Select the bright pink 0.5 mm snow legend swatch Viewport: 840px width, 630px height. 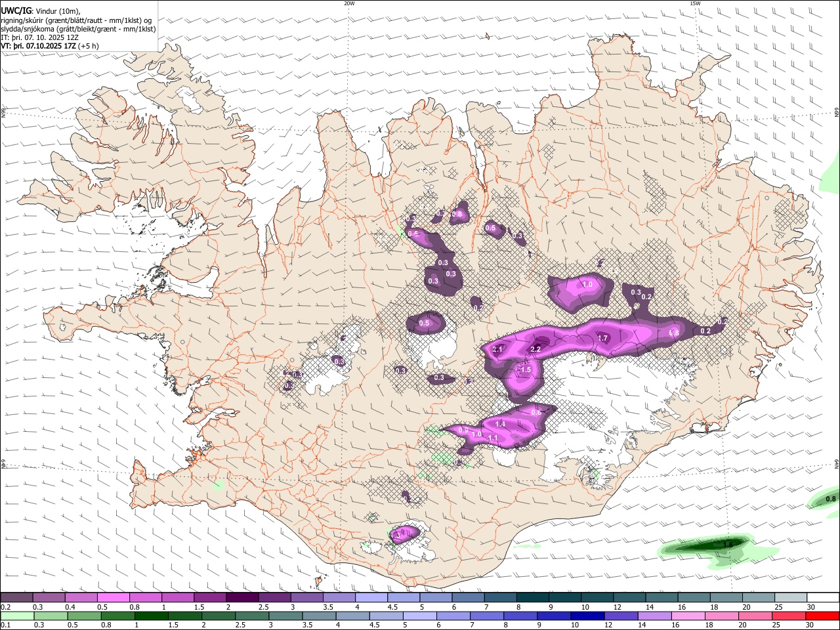point(113,597)
